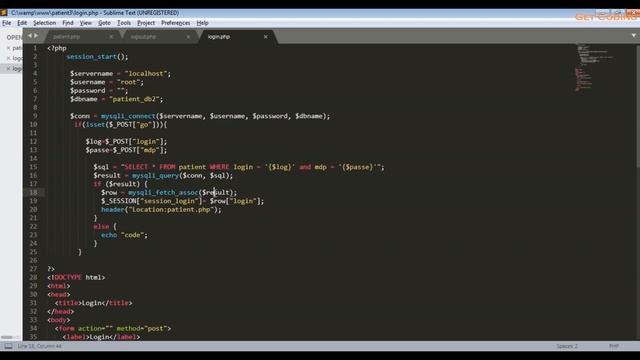640x360 pixels.
Task: Open the PHP syntax selector
Action: point(613,346)
